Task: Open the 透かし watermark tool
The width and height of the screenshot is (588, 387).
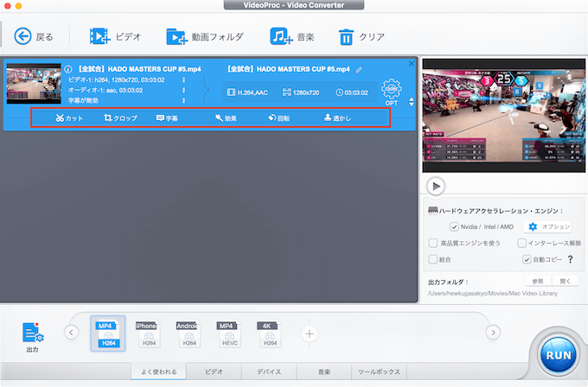Action: point(336,118)
